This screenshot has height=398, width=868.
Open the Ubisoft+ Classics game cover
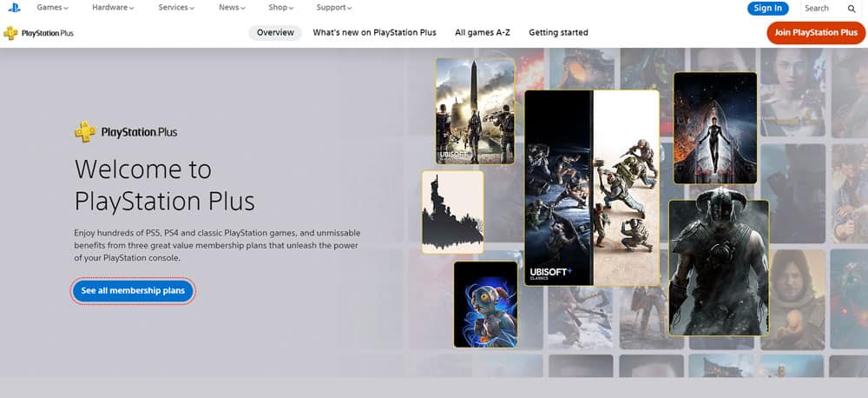coord(591,187)
